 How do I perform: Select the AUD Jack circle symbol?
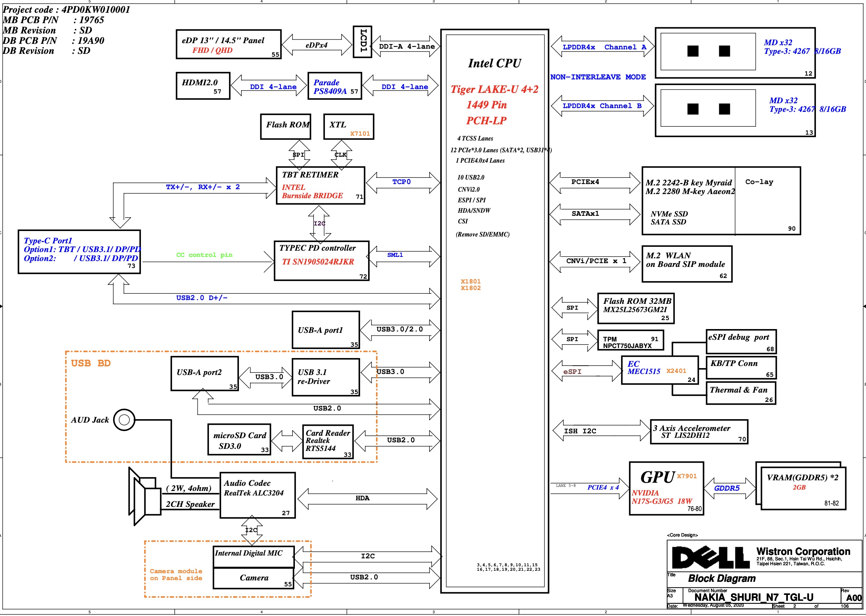pyautogui.click(x=124, y=420)
